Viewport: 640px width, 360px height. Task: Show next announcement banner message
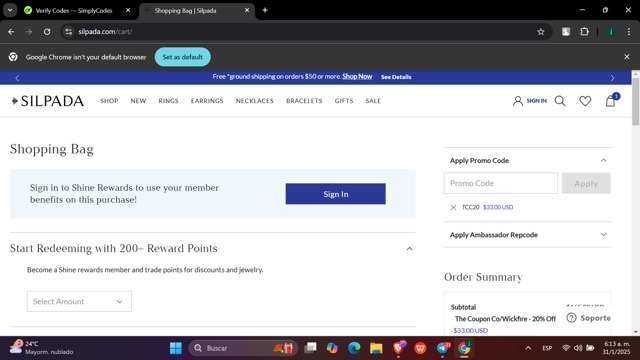pos(612,78)
